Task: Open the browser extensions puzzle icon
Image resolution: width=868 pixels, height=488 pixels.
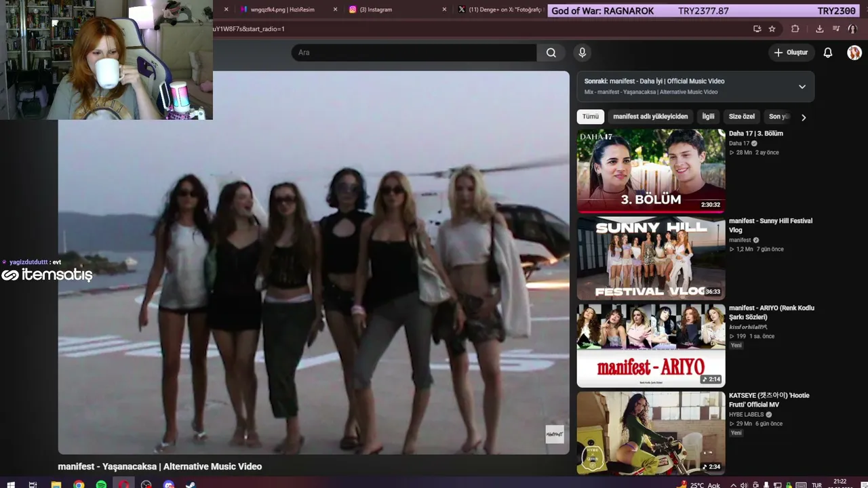Action: (795, 29)
